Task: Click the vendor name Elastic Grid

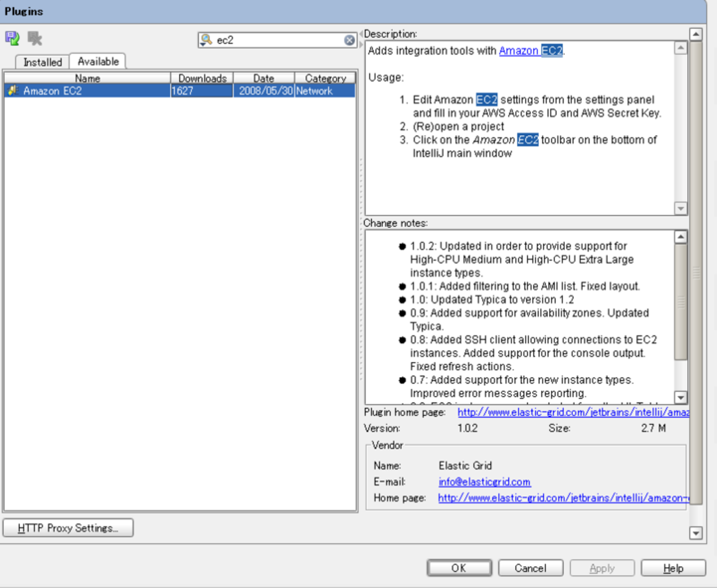Action: (465, 466)
